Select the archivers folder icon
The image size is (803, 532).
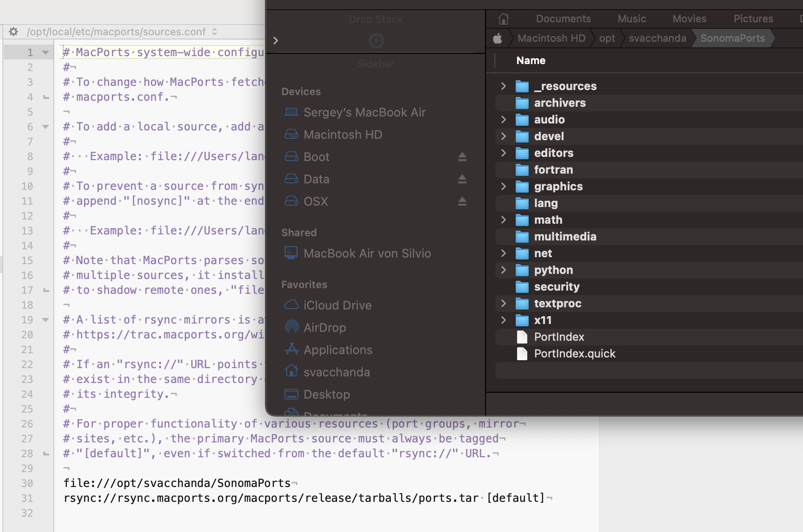click(x=522, y=103)
